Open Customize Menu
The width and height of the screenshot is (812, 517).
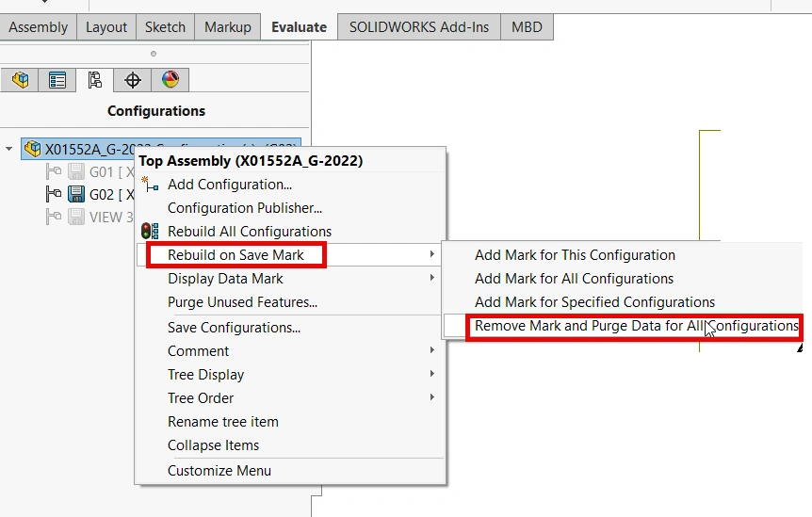point(290,471)
